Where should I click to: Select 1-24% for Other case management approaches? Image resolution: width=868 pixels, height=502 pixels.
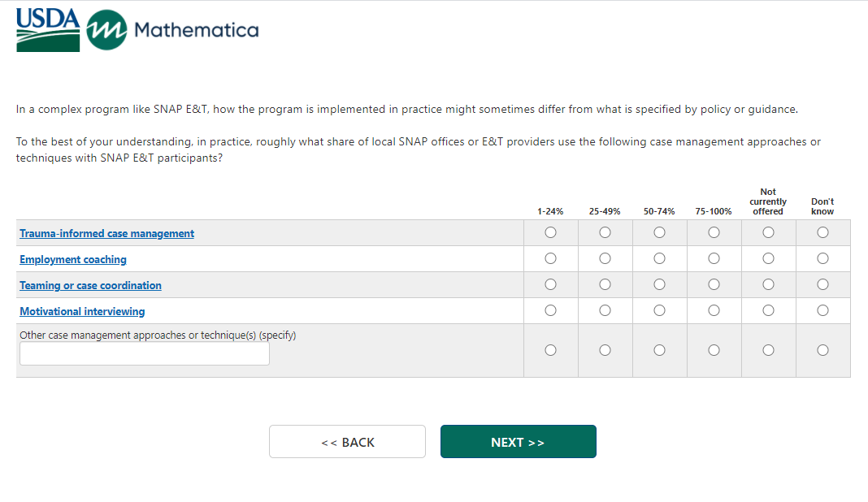tap(550, 350)
